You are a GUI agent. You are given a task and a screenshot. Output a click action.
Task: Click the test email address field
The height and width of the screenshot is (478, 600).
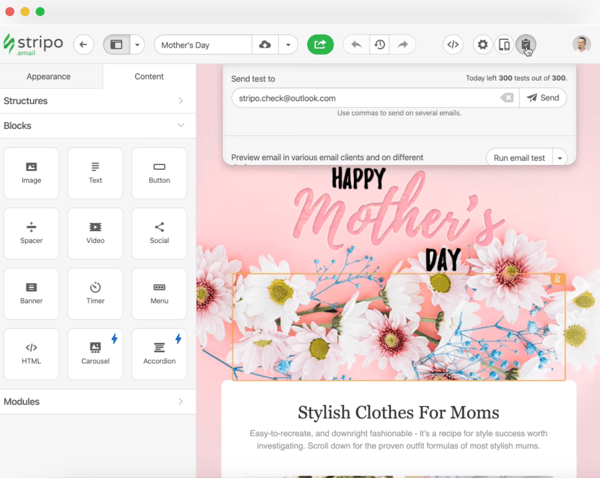coord(365,98)
